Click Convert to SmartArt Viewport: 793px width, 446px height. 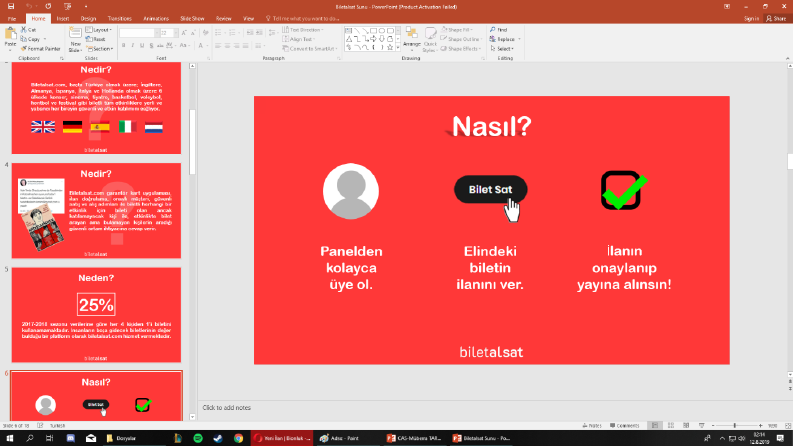(x=310, y=49)
